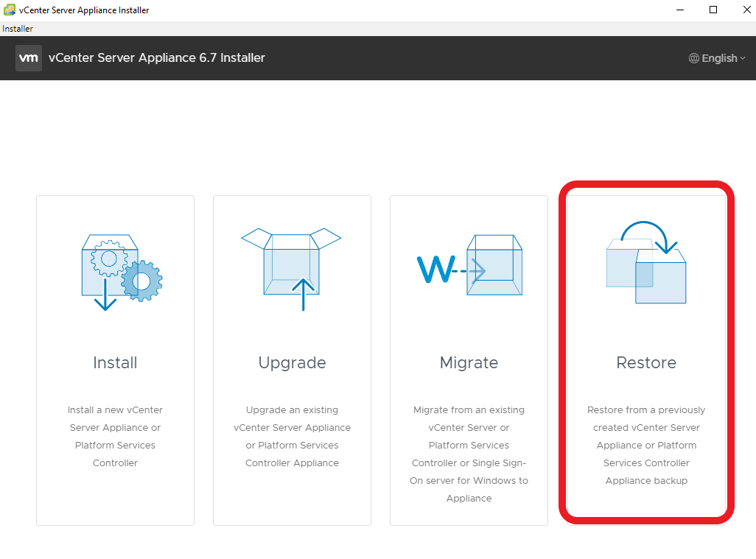This screenshot has width=756, height=559.
Task: Open the Installer menu
Action: [x=18, y=29]
